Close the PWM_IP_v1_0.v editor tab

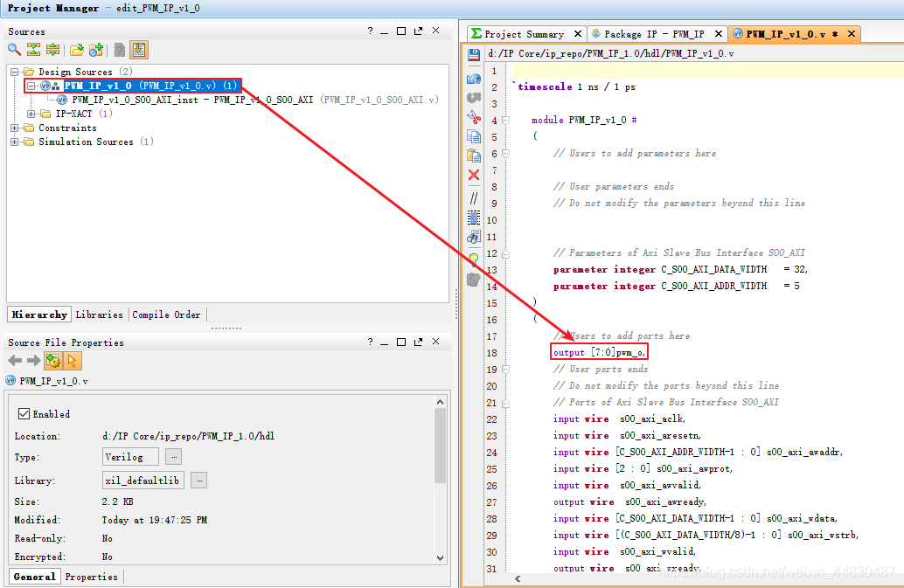[852, 34]
